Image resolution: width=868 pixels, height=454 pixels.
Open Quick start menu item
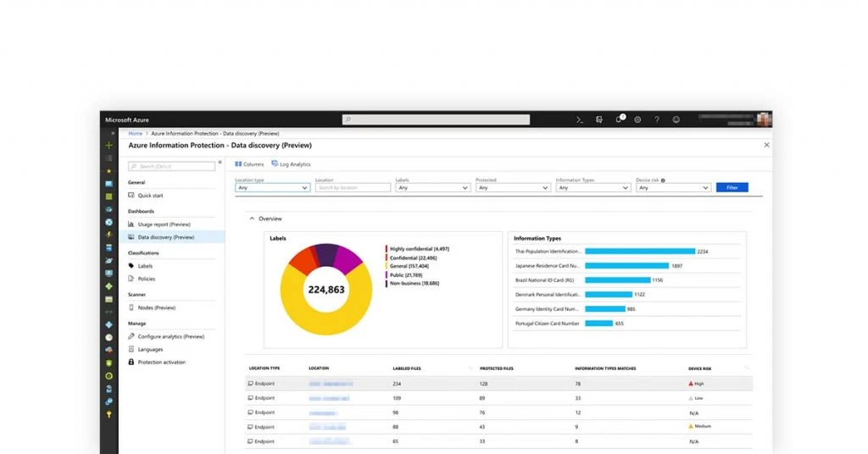coord(150,195)
